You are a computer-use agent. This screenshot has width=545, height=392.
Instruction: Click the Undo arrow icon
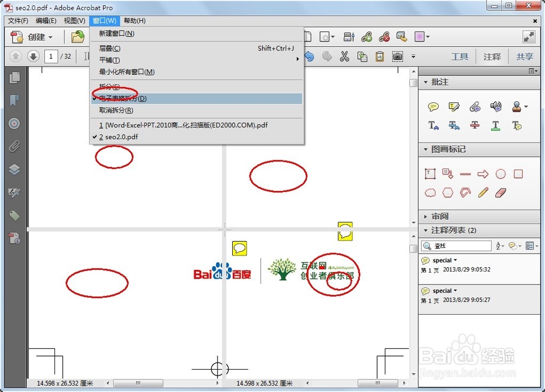pos(309,56)
